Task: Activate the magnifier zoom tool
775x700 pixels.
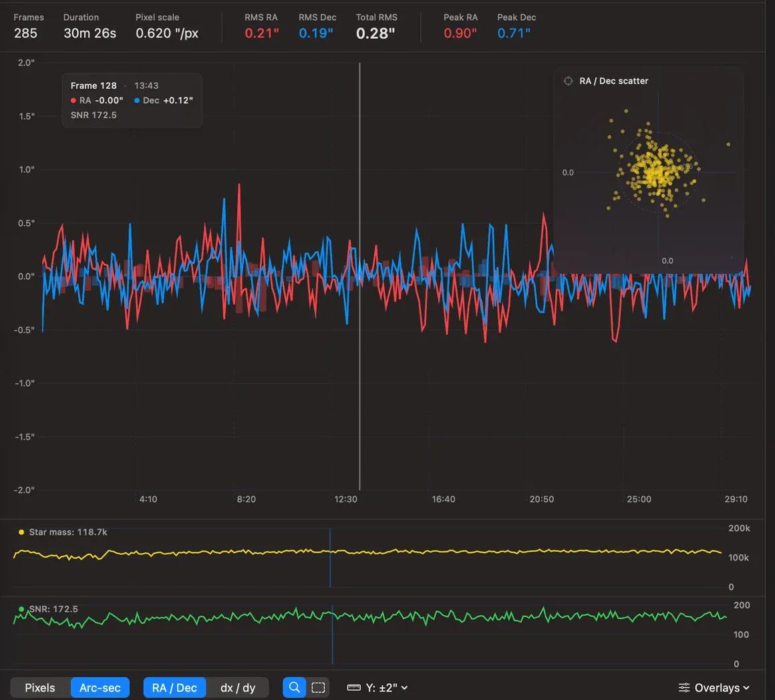Action: coord(294,687)
